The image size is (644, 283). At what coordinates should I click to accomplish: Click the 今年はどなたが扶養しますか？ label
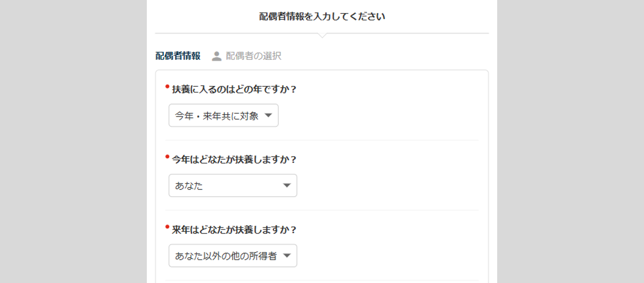coord(234,160)
